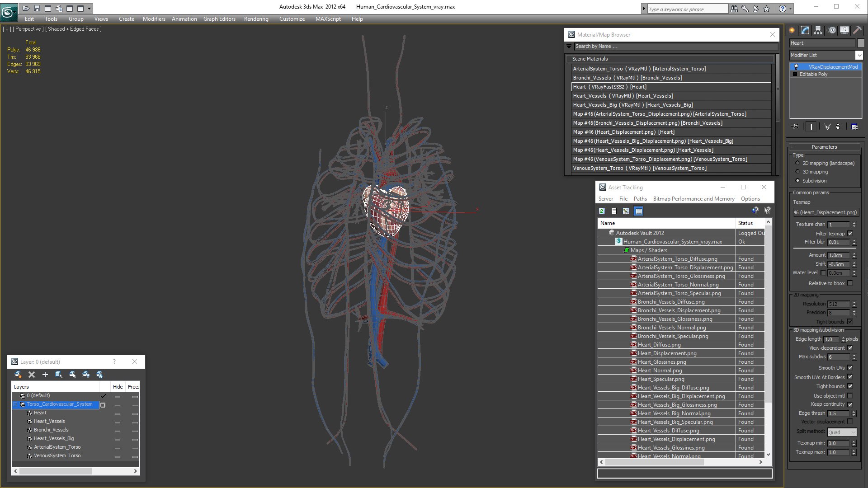Open the Modify command panel tab
The image size is (868, 488).
pyautogui.click(x=805, y=30)
